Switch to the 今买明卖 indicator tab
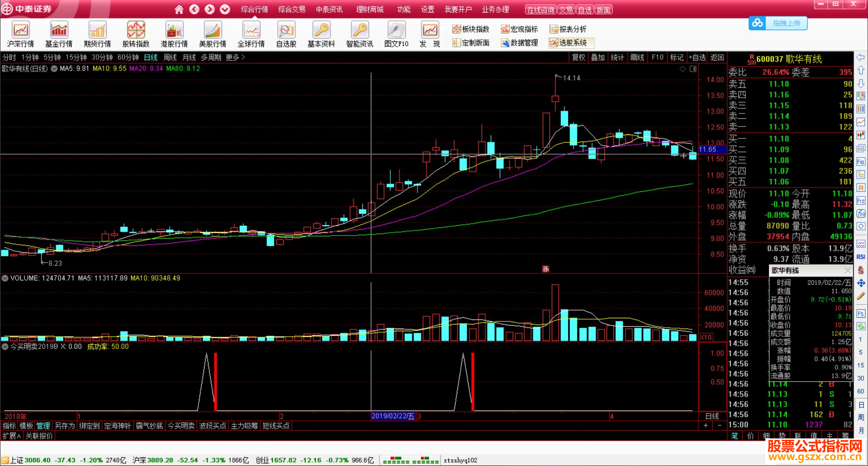Viewport: 868px width, 466px height. point(181,426)
